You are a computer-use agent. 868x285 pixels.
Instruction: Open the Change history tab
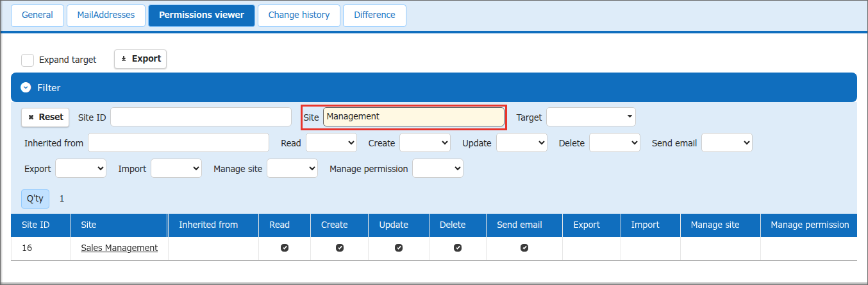(299, 15)
